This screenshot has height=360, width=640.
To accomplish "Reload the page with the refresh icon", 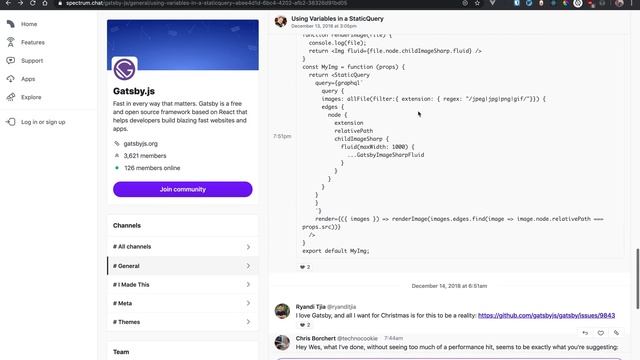I will point(33,3).
